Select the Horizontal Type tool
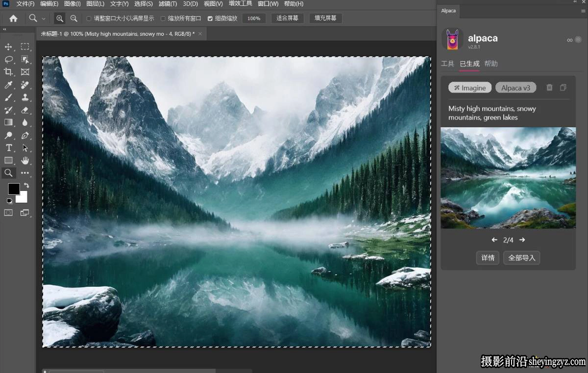The width and height of the screenshot is (588, 373). point(8,148)
